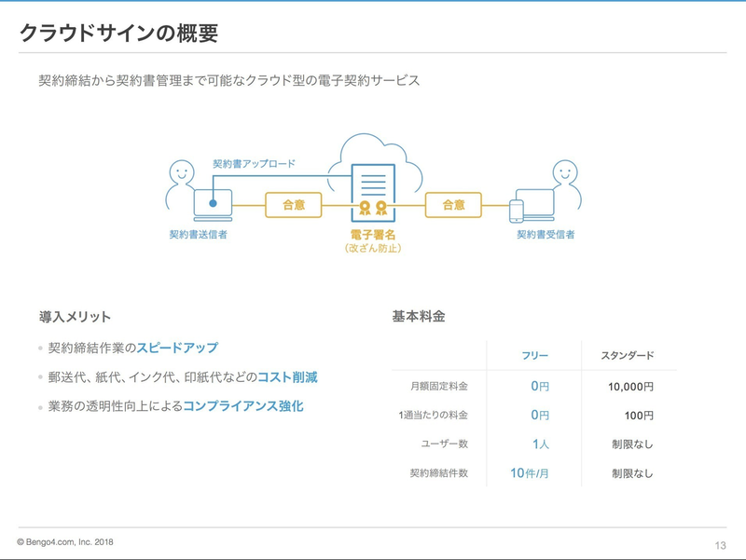Image resolution: width=746 pixels, height=560 pixels.
Task: Select the フリー plan column header
Action: pyautogui.click(x=533, y=355)
